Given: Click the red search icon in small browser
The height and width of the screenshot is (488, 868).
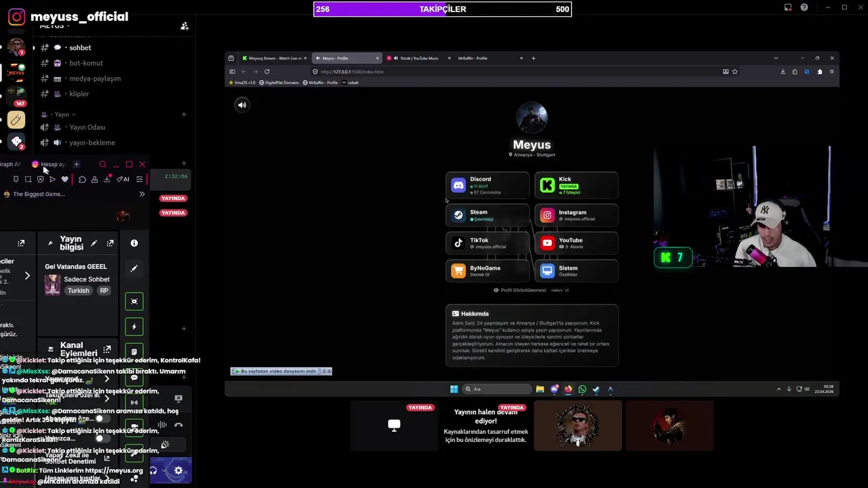Looking at the screenshot, I should coord(102,164).
